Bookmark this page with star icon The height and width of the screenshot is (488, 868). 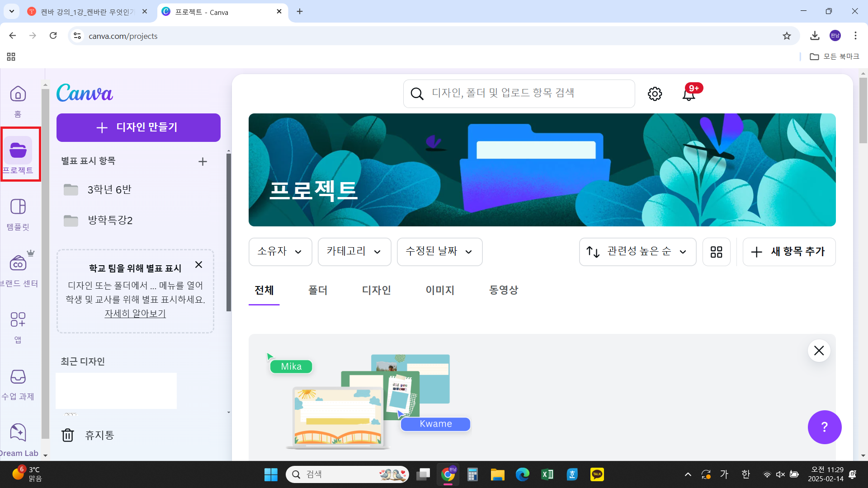click(787, 36)
